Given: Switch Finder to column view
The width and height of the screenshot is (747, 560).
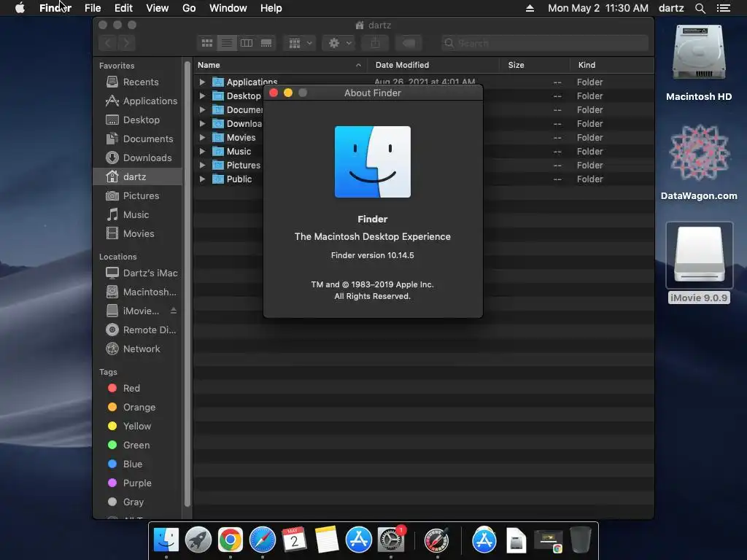Looking at the screenshot, I should (x=247, y=43).
